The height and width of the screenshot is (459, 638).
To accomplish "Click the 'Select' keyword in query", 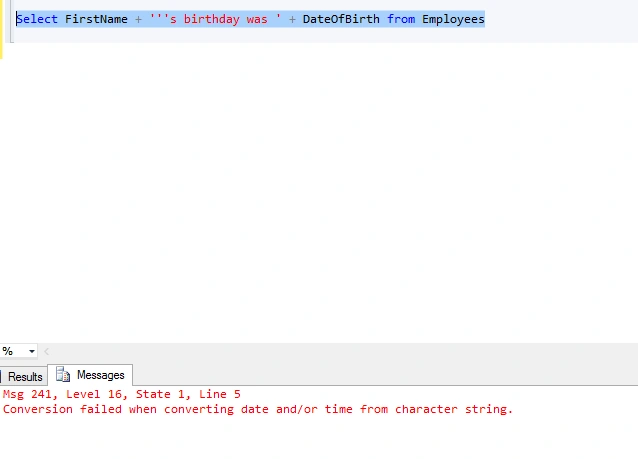I will click(37, 19).
